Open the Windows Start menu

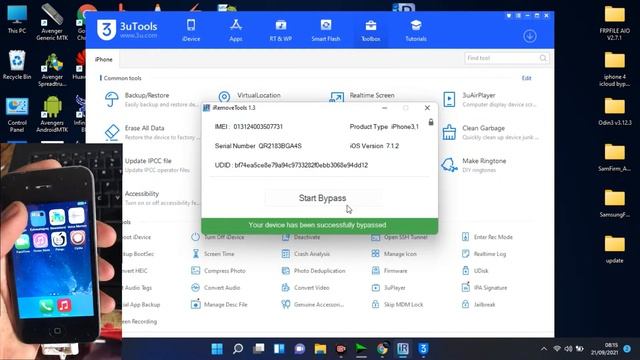pyautogui.click(x=217, y=349)
